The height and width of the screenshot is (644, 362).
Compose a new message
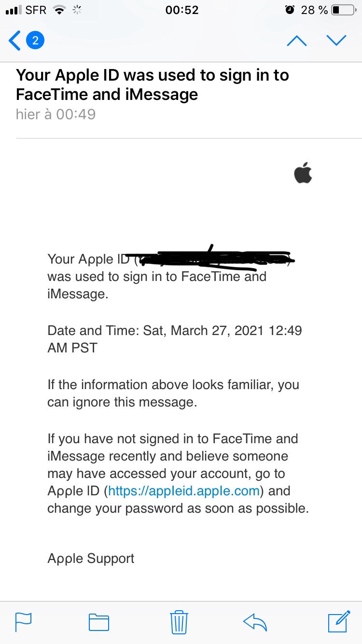point(338,621)
